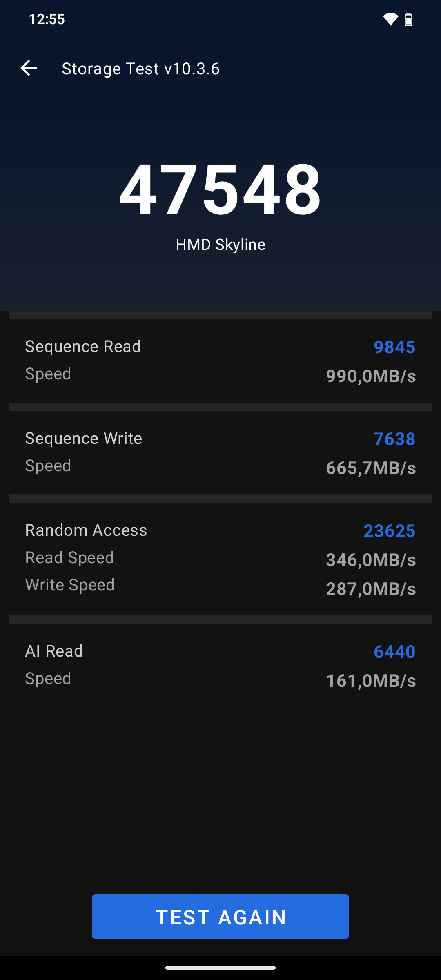The height and width of the screenshot is (980, 441).
Task: Select the Storage Test v10.3.6 title
Action: (x=140, y=69)
